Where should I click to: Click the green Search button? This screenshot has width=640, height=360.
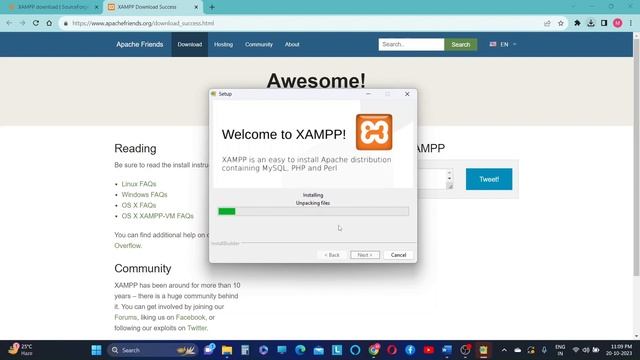461,44
